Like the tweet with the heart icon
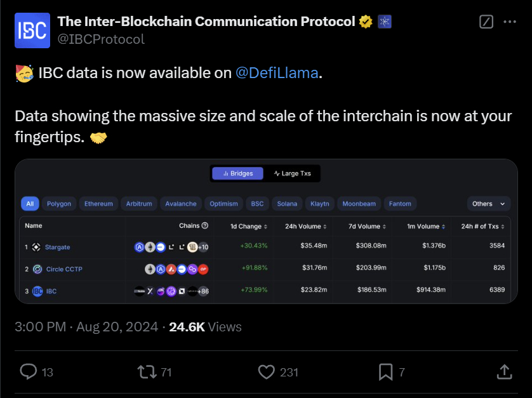This screenshot has height=398, width=532. 266,373
